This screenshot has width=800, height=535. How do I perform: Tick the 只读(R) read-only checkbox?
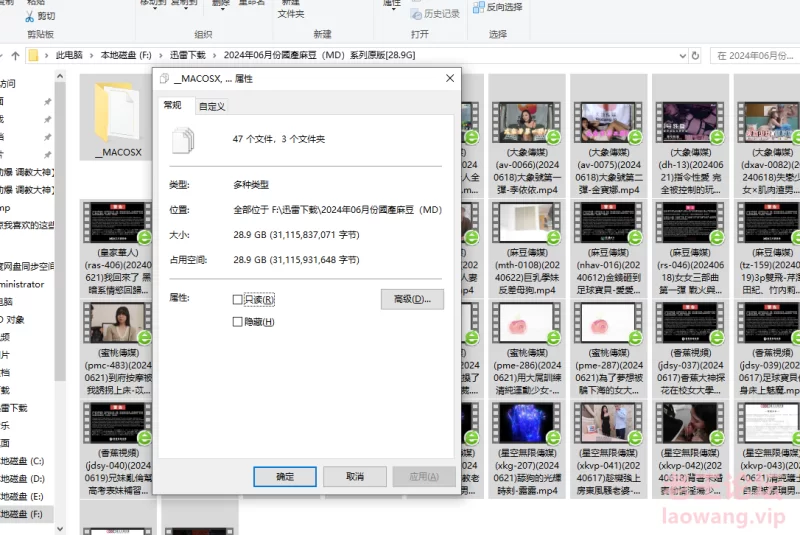tap(237, 299)
